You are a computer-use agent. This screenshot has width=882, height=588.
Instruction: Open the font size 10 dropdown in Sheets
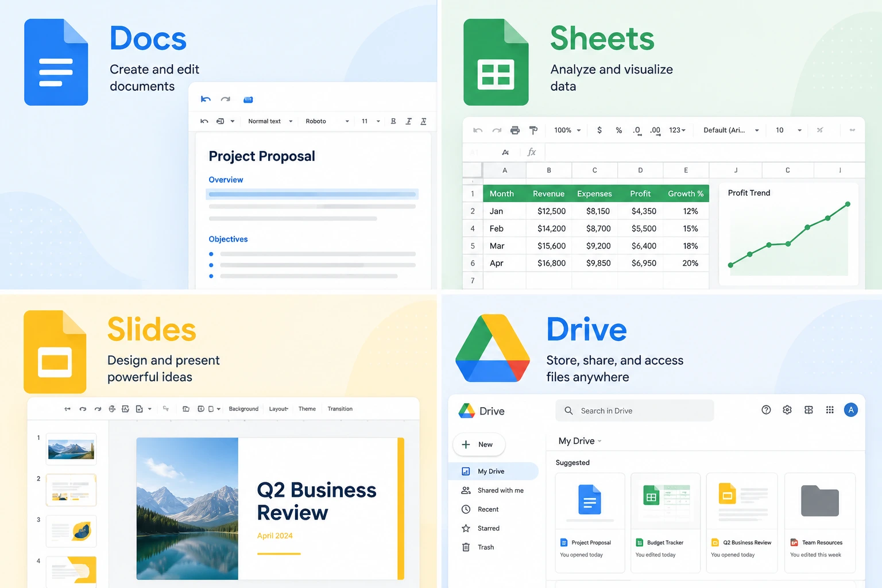(788, 130)
